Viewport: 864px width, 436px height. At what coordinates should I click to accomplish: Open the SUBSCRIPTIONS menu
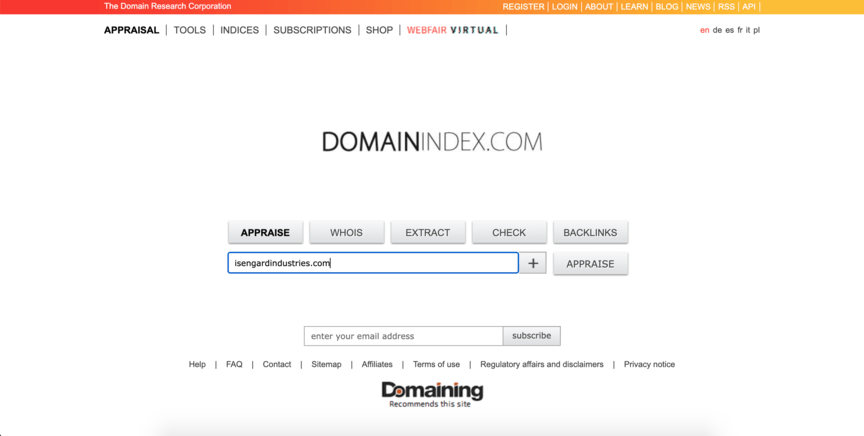[x=312, y=30]
